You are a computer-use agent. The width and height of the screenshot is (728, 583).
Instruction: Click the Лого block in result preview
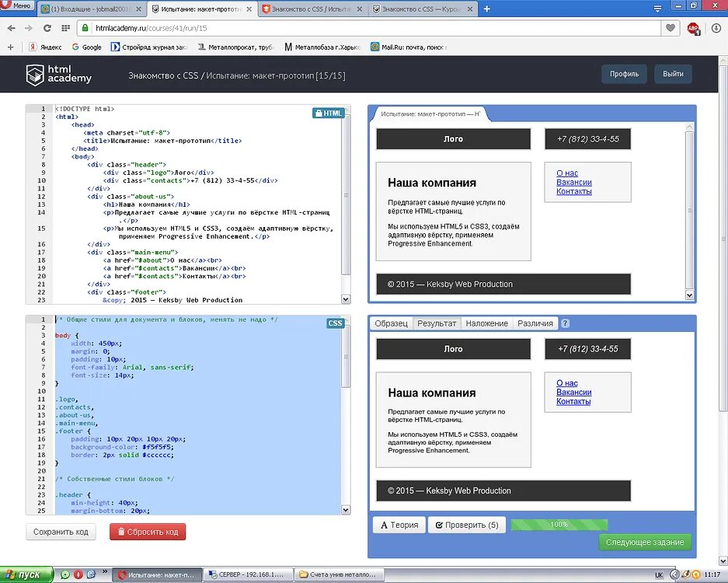(x=453, y=349)
